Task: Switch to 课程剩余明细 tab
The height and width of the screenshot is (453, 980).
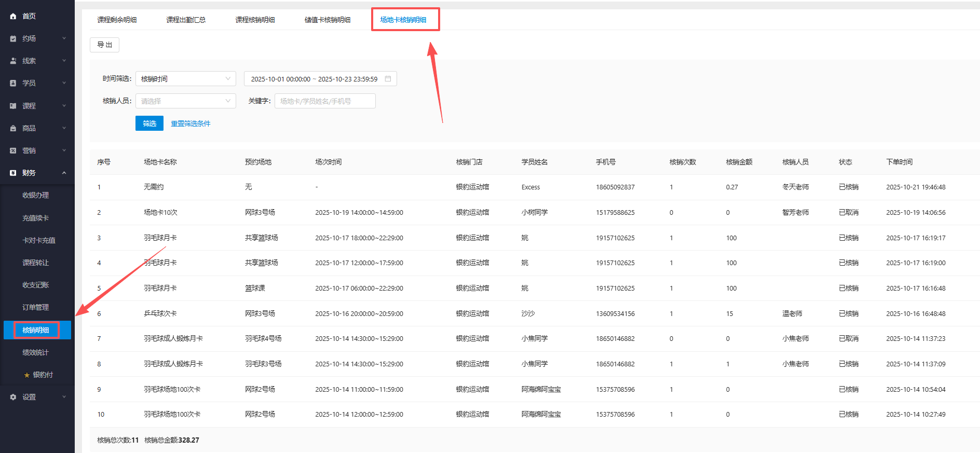Action: tap(117, 20)
